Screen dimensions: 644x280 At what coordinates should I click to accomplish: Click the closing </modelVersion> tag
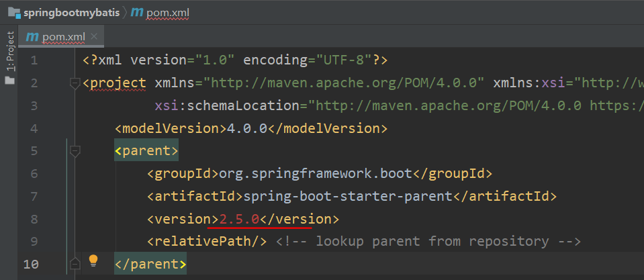pos(328,129)
